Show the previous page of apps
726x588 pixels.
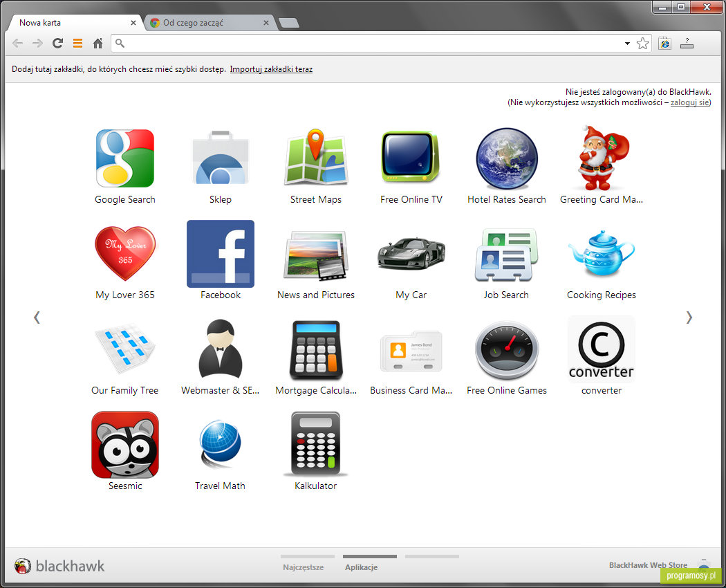click(x=37, y=318)
